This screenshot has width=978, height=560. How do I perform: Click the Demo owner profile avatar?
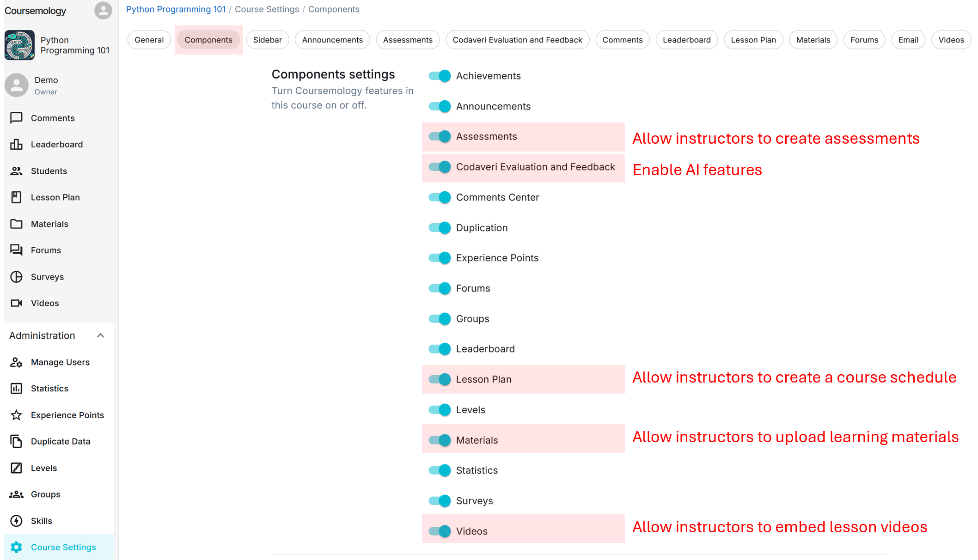pos(17,85)
